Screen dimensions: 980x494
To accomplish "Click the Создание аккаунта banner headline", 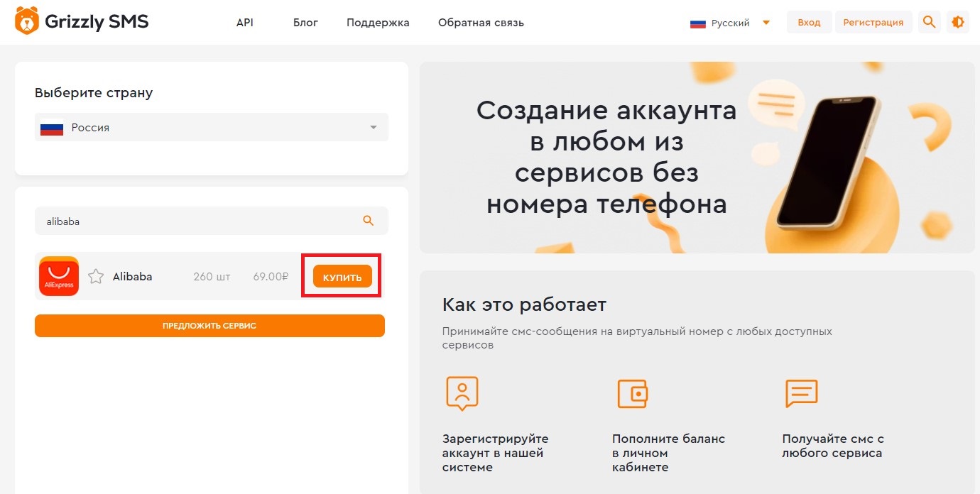I will [606, 158].
